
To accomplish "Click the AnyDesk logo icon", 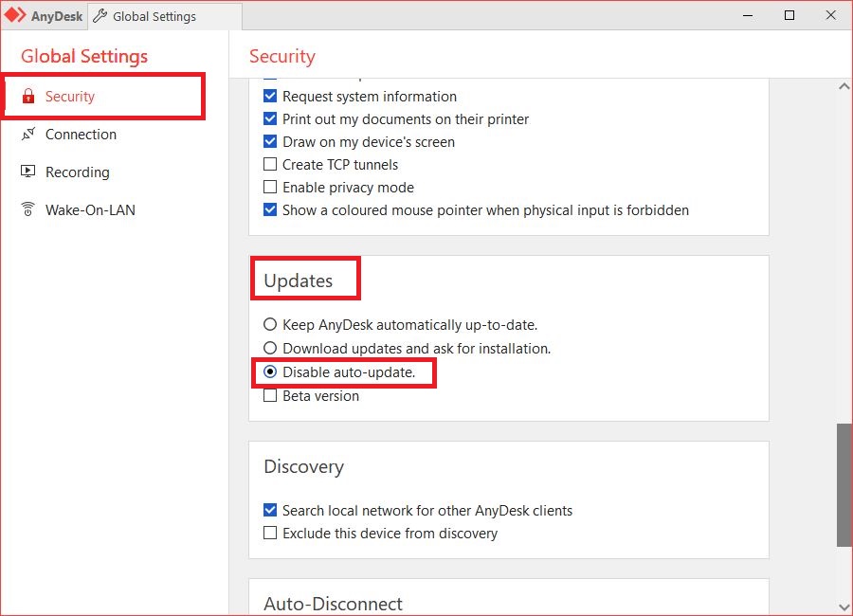I will (14, 15).
